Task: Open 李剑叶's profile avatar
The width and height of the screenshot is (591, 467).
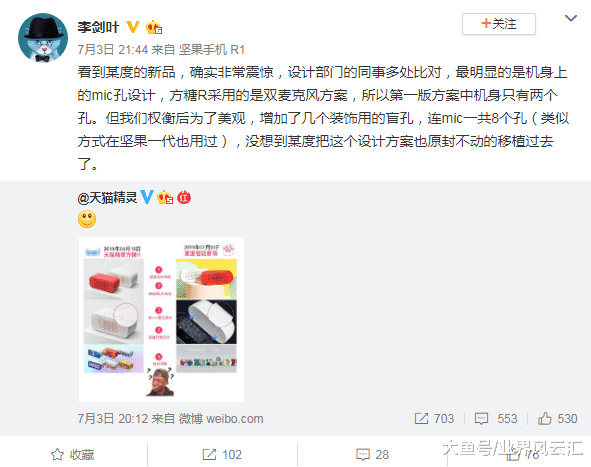Action: (x=43, y=37)
